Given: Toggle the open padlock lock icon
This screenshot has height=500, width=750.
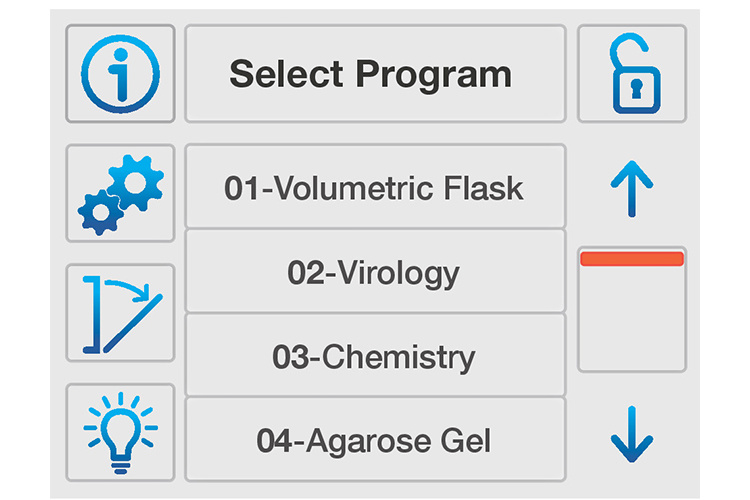Looking at the screenshot, I should (x=632, y=73).
